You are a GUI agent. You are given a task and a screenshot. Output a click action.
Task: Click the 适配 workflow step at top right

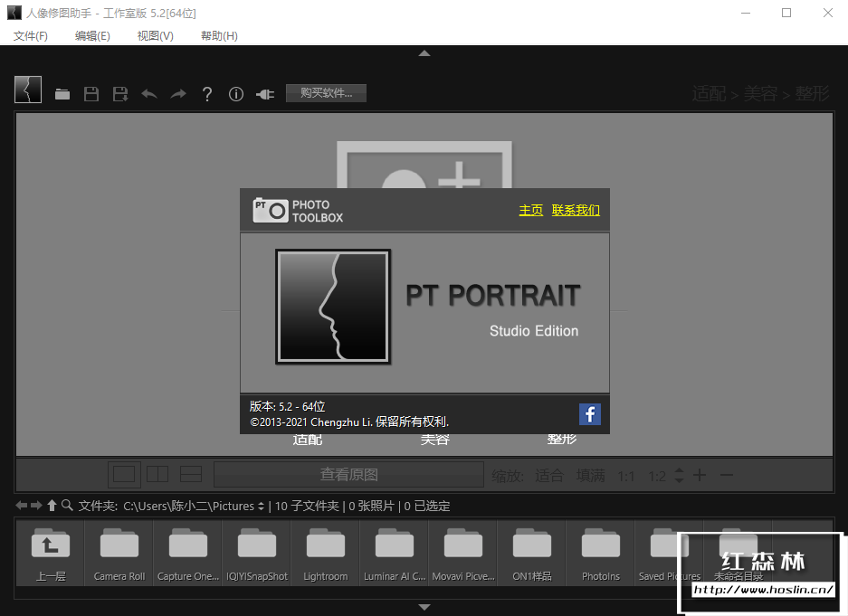[x=709, y=94]
